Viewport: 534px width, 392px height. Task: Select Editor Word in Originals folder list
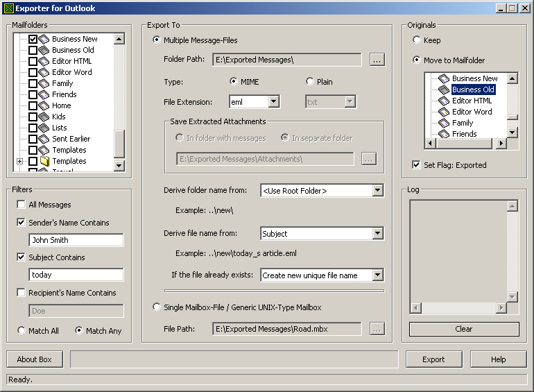coord(472,112)
